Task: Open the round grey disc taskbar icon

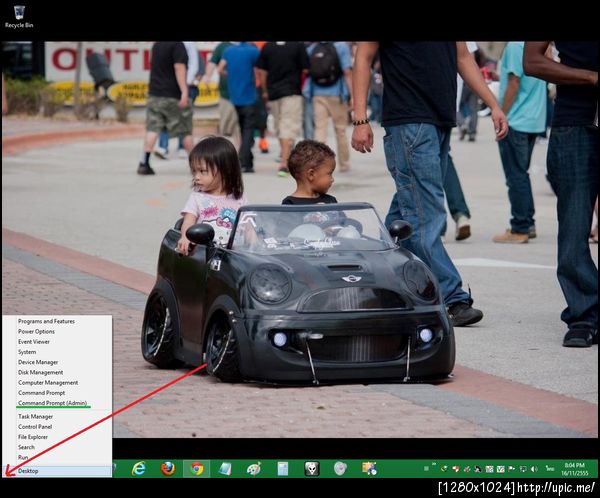Action: [340, 469]
